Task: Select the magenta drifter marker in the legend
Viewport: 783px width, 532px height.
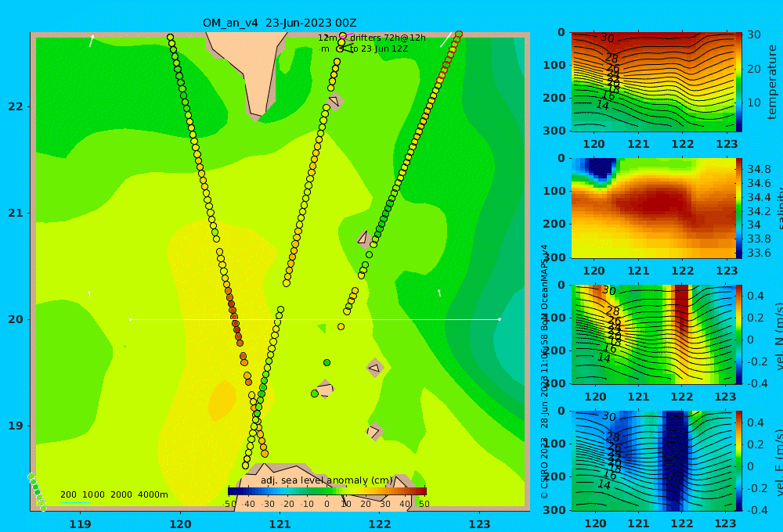Action: (345, 36)
